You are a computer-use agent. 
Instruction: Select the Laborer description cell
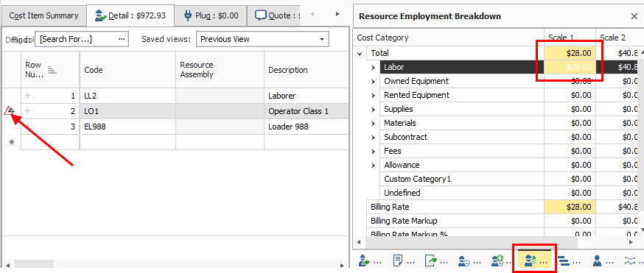(x=307, y=96)
